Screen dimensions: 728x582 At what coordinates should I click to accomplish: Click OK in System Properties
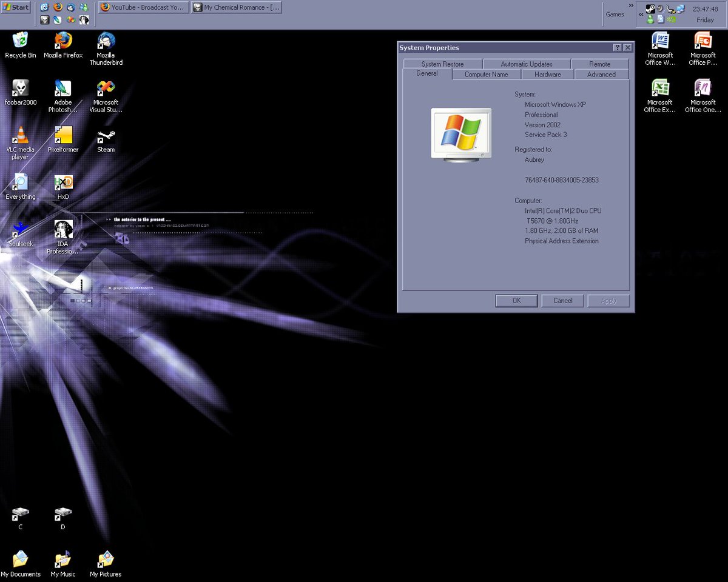point(516,301)
